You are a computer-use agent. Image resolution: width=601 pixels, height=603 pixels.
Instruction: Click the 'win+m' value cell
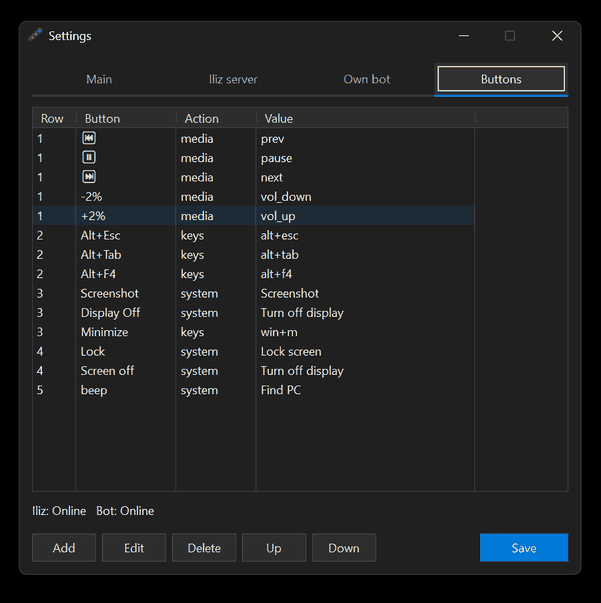click(x=279, y=332)
